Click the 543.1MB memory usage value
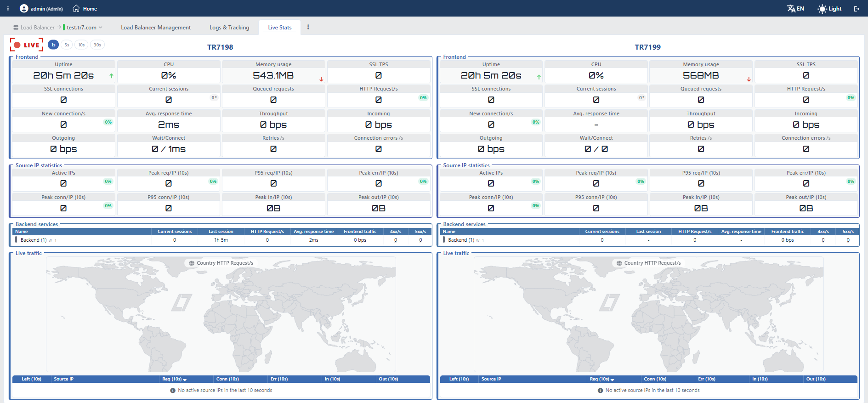868x403 pixels. pos(273,75)
